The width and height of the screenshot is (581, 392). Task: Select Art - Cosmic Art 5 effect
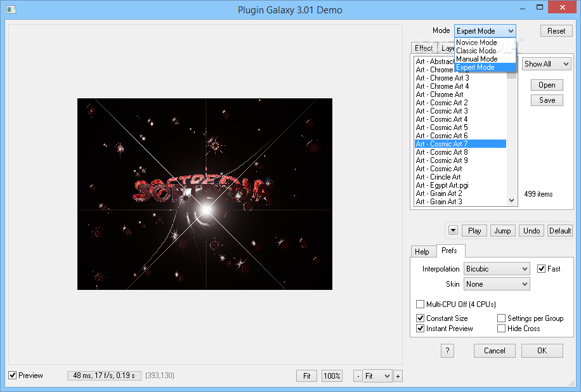click(x=460, y=127)
